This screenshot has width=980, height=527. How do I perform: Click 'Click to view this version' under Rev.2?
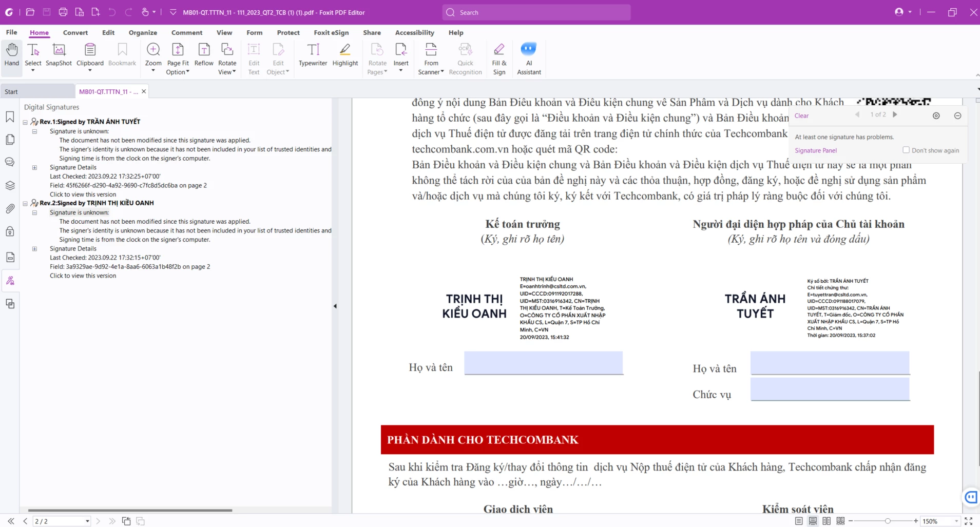pos(83,276)
